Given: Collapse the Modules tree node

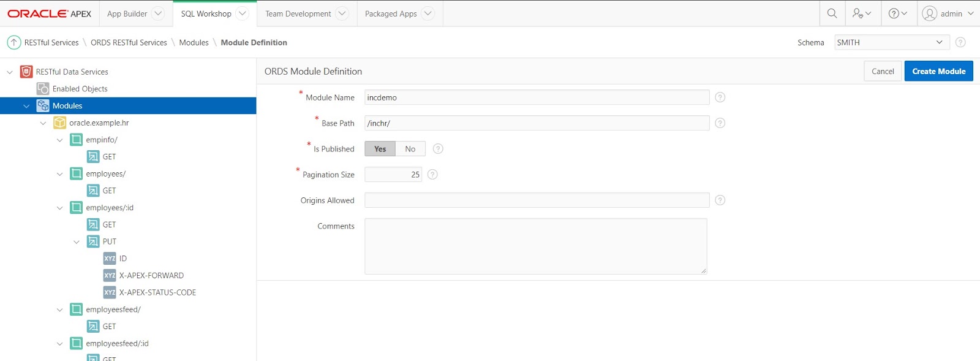Looking at the screenshot, I should (x=26, y=106).
